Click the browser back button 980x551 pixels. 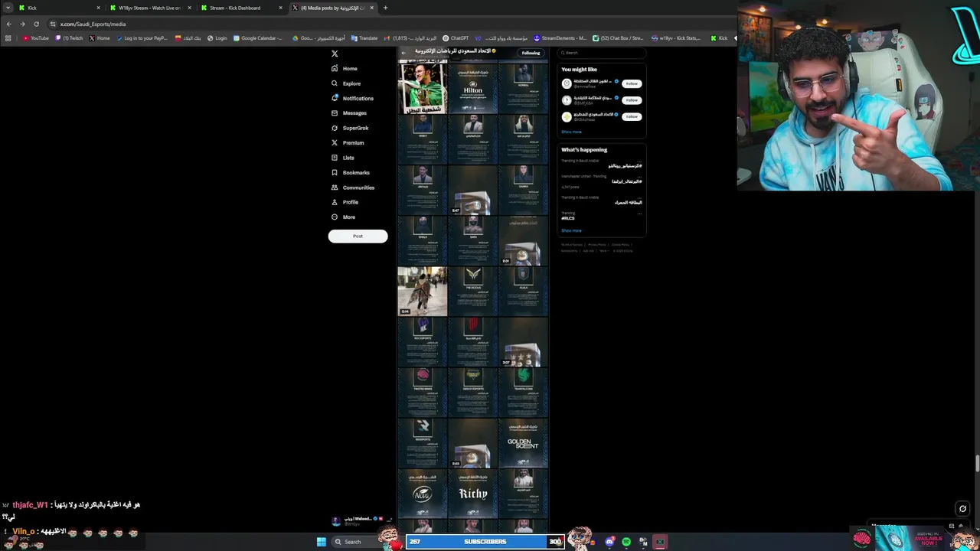click(x=8, y=24)
